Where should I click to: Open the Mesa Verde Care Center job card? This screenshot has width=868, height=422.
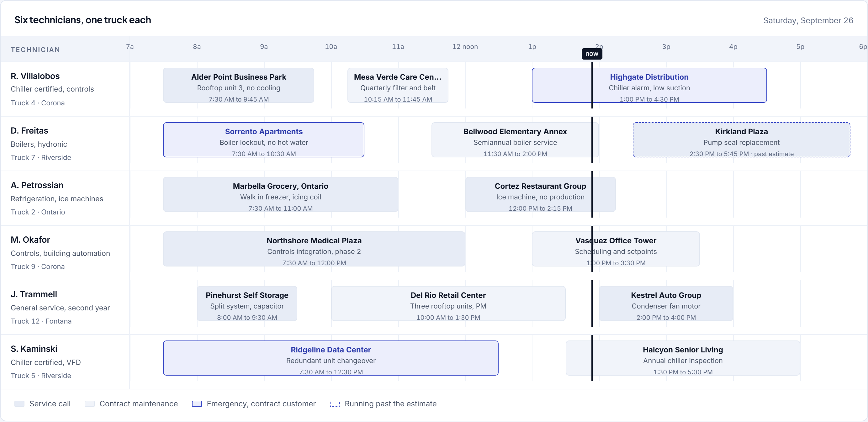398,85
